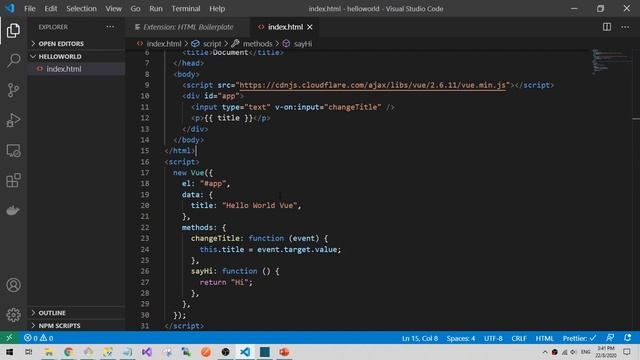Place cursor on line 27 return "Hi"
The width and height of the screenshot is (640, 360).
(226, 282)
